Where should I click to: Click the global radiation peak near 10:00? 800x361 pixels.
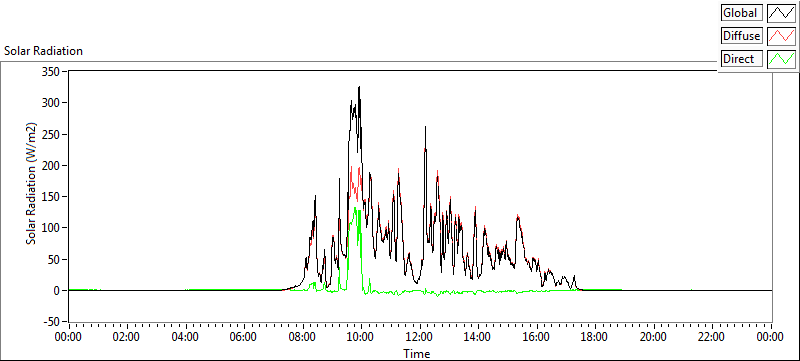pyautogui.click(x=359, y=87)
